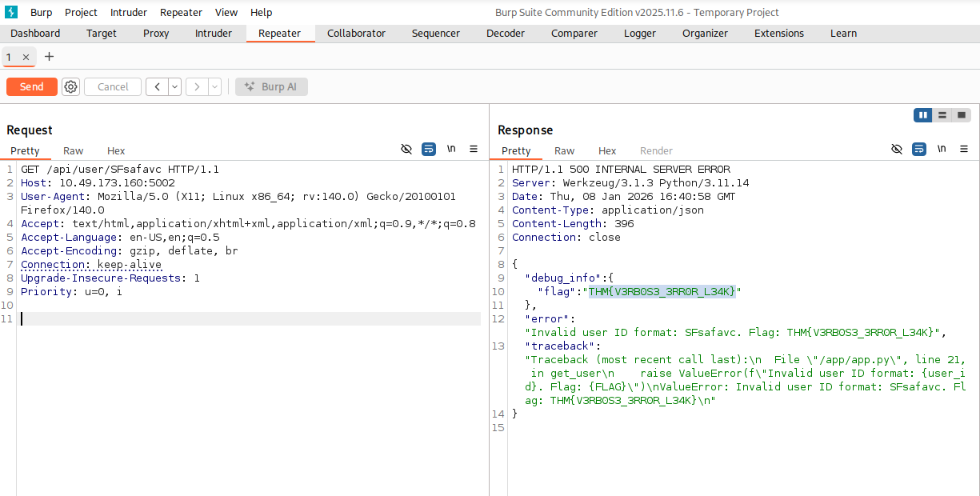
Task: Switch to the Proxy tab
Action: tap(156, 34)
